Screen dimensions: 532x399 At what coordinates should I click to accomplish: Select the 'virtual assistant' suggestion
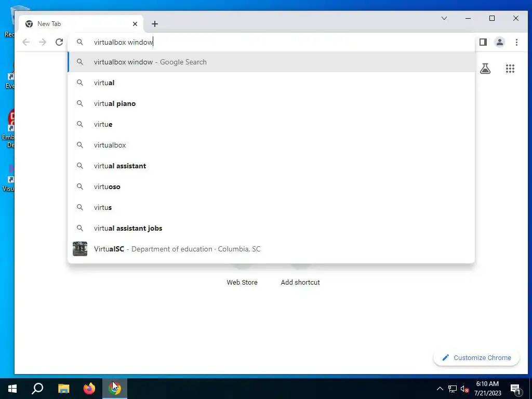coord(271,166)
